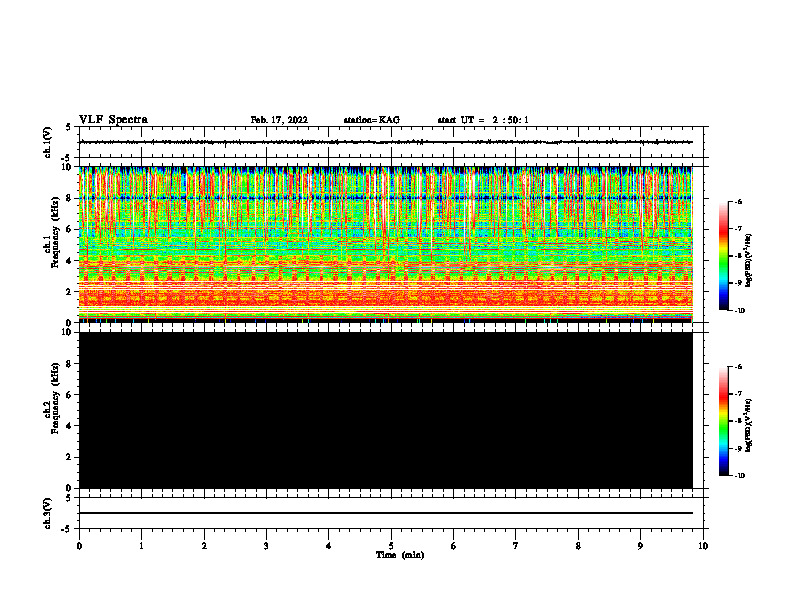Click tick label 3 on the Time axis
The width and height of the screenshot is (792, 612).
pos(266,546)
